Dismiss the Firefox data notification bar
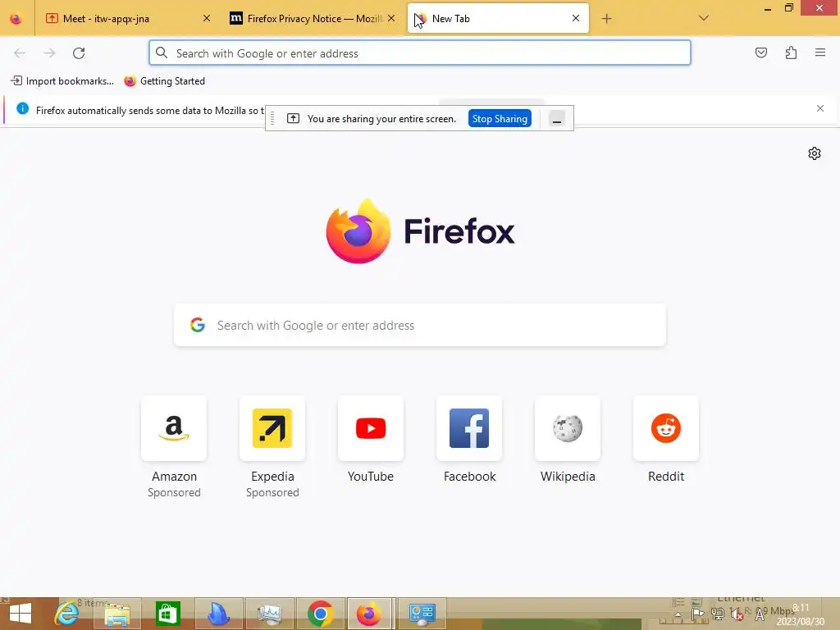Image resolution: width=840 pixels, height=630 pixels. 820,109
